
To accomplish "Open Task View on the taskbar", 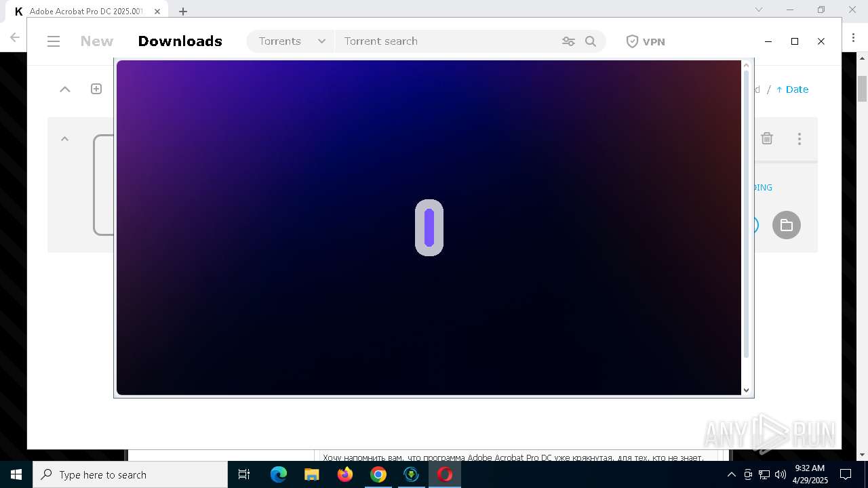I will 244,474.
